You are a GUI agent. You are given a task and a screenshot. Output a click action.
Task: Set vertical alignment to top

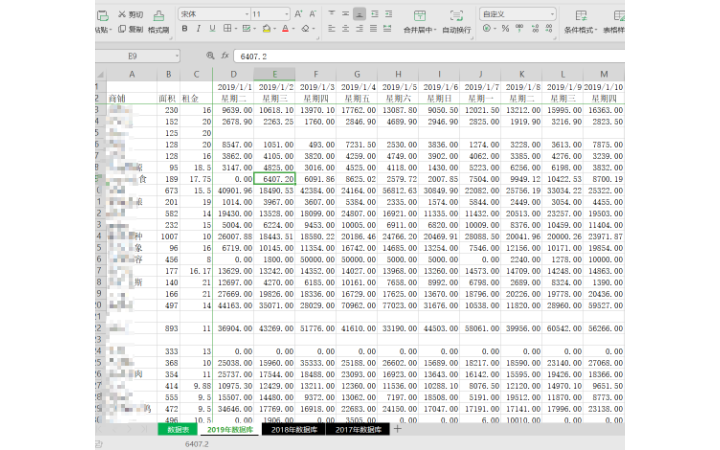(332, 14)
